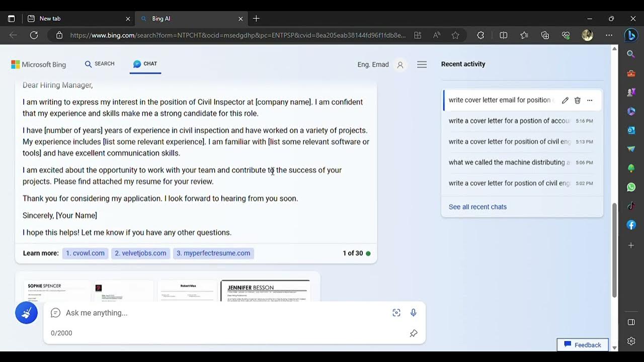Click the Feedback button
The image size is (644, 362).
click(x=583, y=345)
